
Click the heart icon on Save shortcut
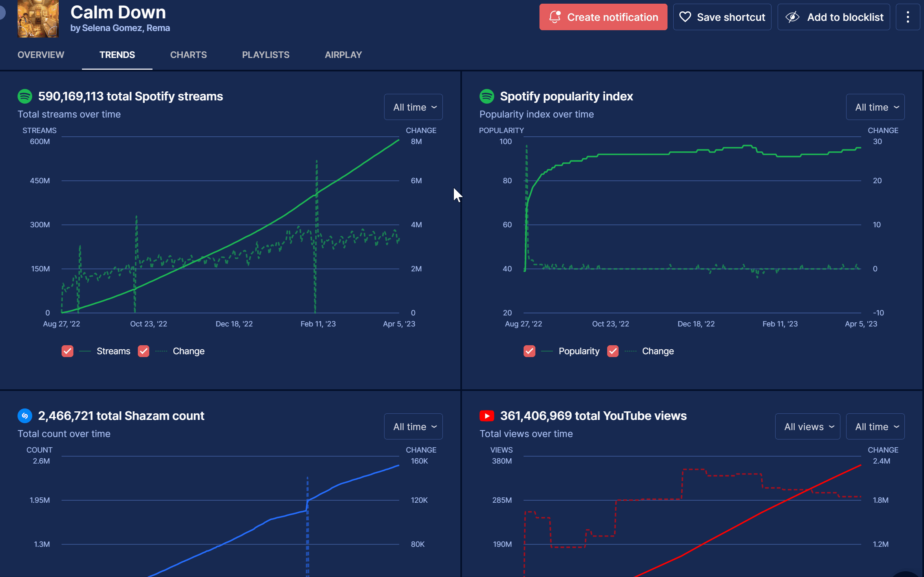coord(685,17)
